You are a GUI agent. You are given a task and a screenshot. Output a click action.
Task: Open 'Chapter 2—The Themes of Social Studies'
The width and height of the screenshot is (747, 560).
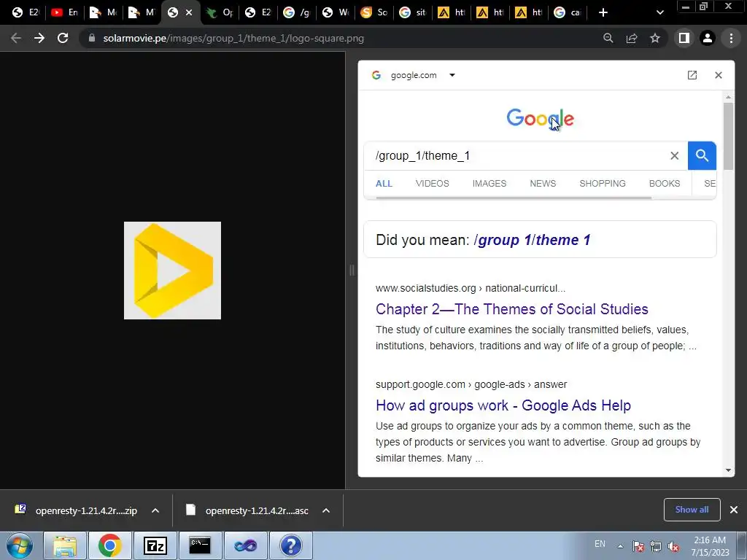click(x=511, y=309)
